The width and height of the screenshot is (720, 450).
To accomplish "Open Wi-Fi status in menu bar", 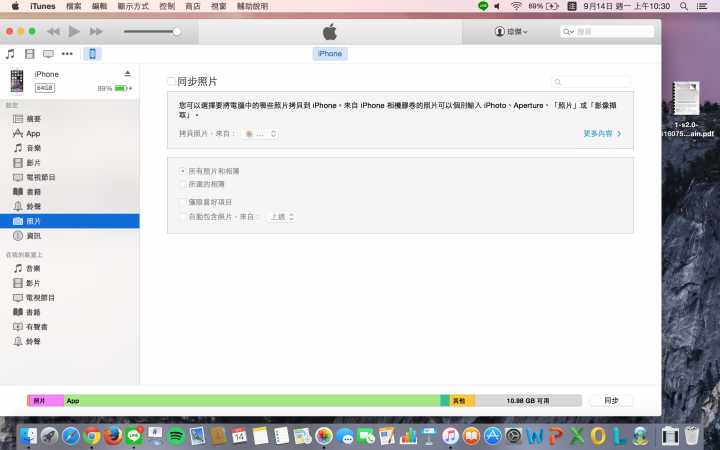I will click(x=516, y=6).
